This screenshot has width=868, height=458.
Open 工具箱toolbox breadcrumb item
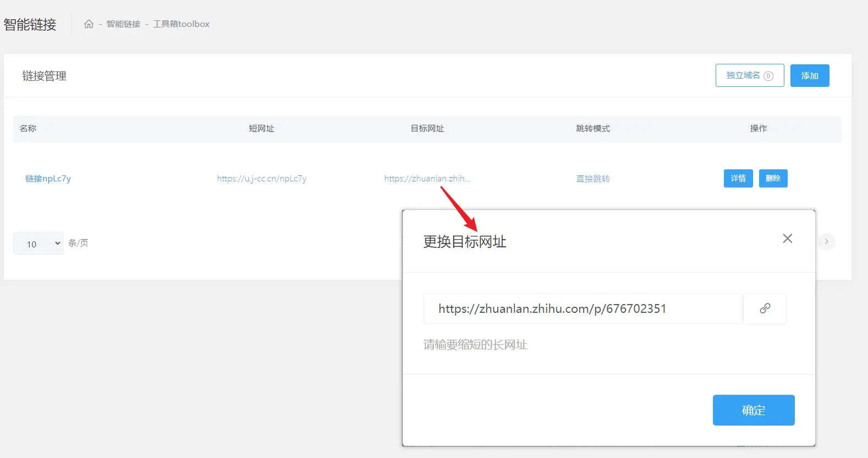click(181, 24)
